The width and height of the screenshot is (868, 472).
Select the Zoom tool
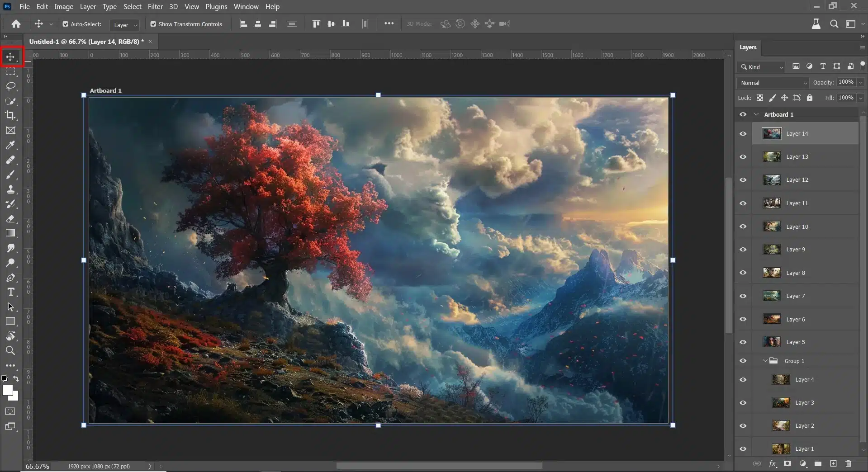pyautogui.click(x=10, y=350)
